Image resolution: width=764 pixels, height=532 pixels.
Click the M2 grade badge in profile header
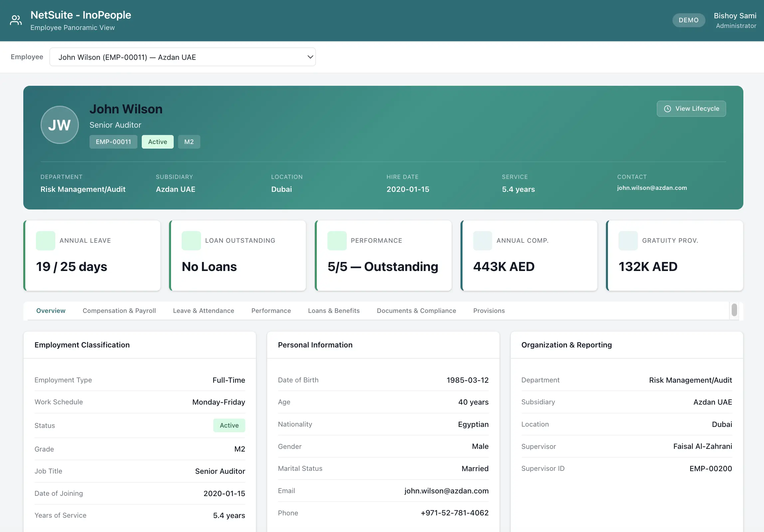point(189,142)
